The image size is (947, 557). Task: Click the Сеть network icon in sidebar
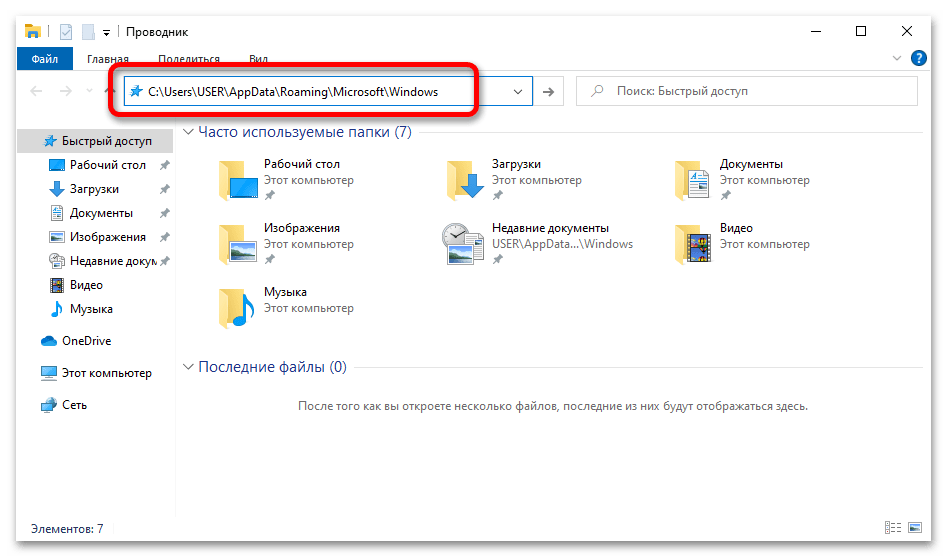tap(49, 405)
